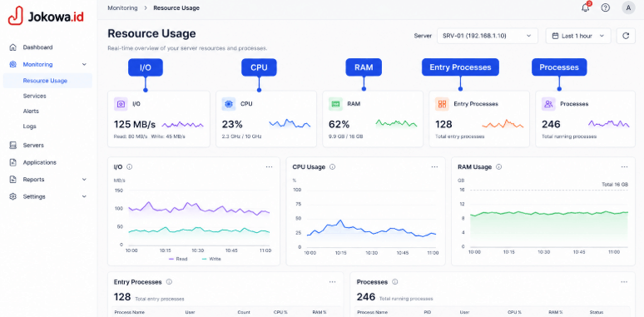The width and height of the screenshot is (644, 317).
Task: Click the 246 value in Processes card
Action: point(551,124)
